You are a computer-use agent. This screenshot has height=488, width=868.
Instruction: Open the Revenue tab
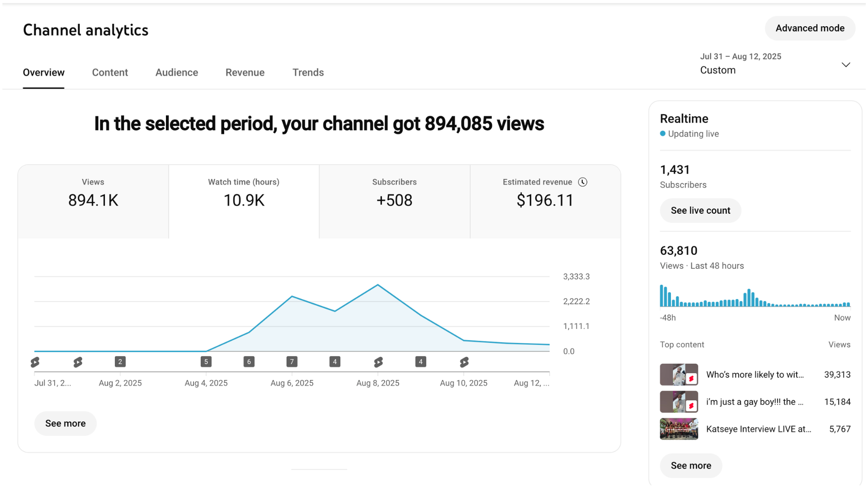(245, 72)
